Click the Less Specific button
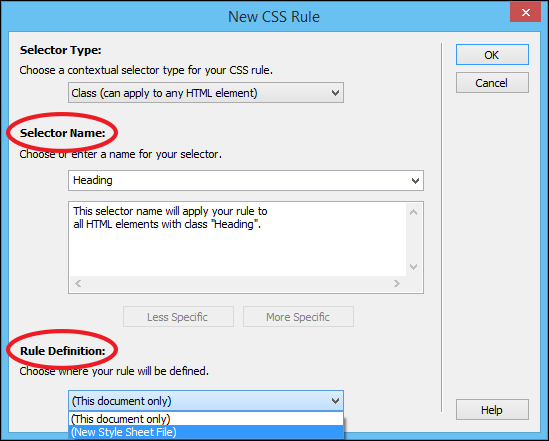Screen dimensions: 549x441 (x=178, y=317)
